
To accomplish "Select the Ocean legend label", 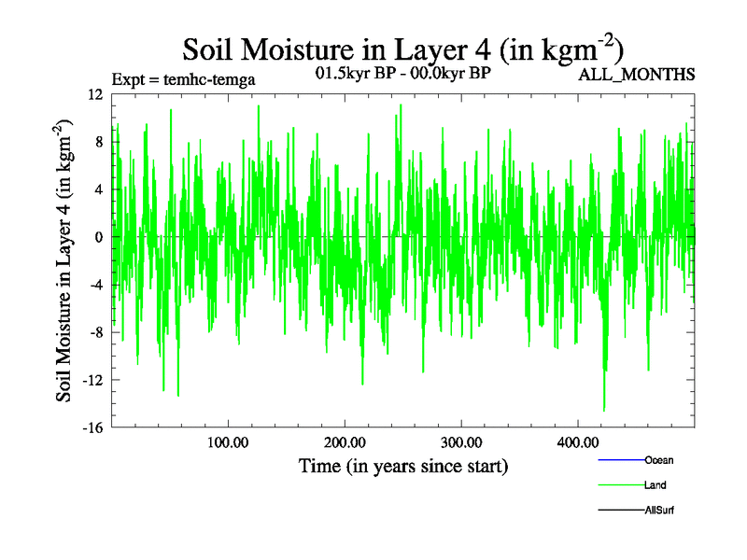I will pos(658,460).
